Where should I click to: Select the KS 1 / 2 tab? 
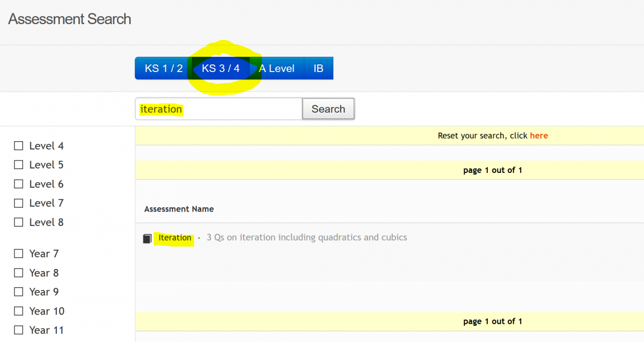click(x=164, y=69)
